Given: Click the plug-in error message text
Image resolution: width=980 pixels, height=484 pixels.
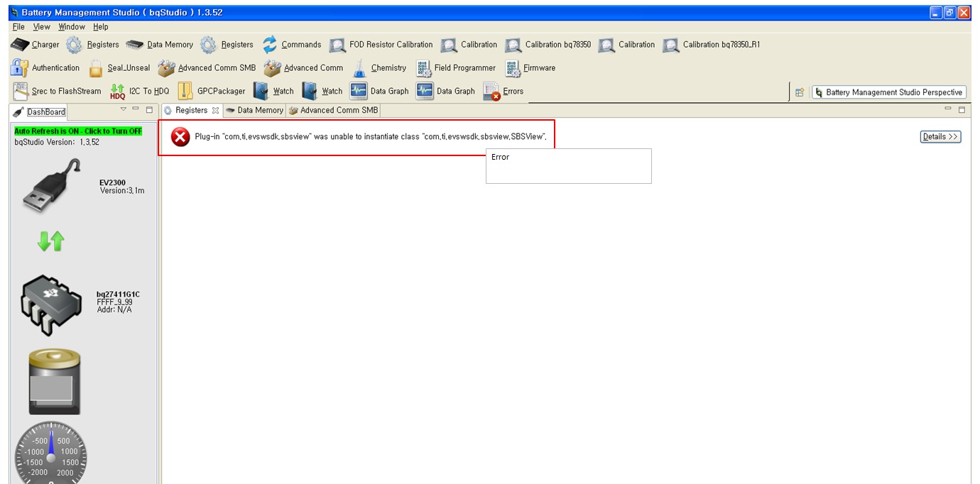Looking at the screenshot, I should (x=371, y=136).
